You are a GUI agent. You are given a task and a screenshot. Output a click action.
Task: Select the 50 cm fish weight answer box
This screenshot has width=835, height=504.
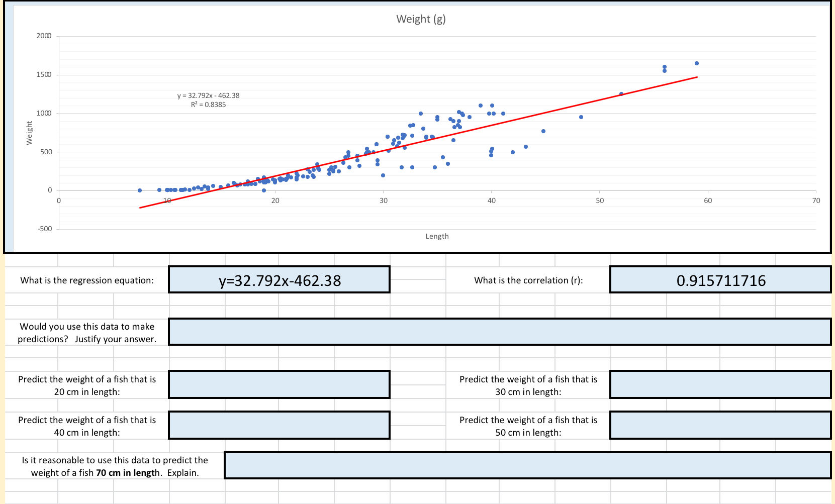pyautogui.click(x=720, y=426)
